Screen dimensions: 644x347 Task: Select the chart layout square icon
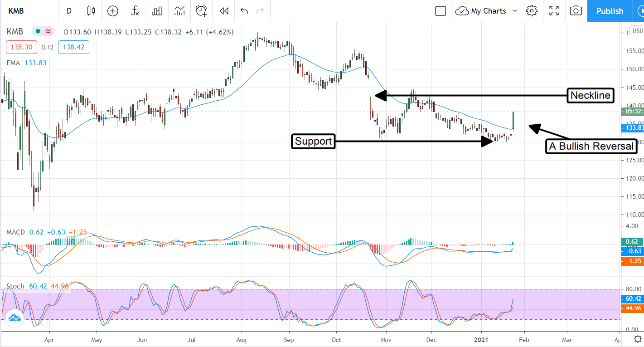(441, 11)
